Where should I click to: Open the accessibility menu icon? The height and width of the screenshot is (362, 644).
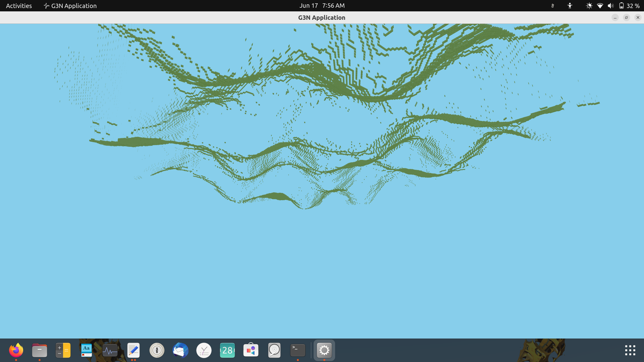click(570, 6)
